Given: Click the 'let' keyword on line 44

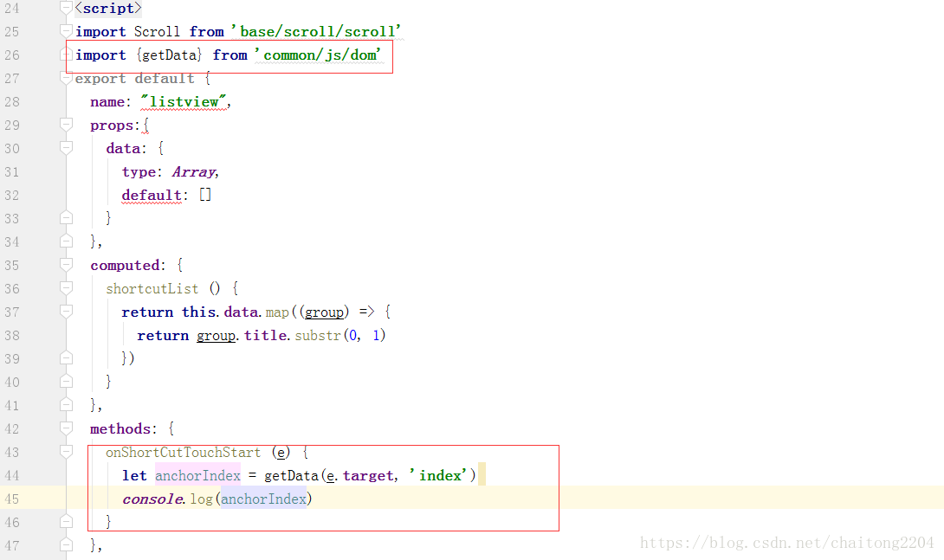Looking at the screenshot, I should pos(134,476).
